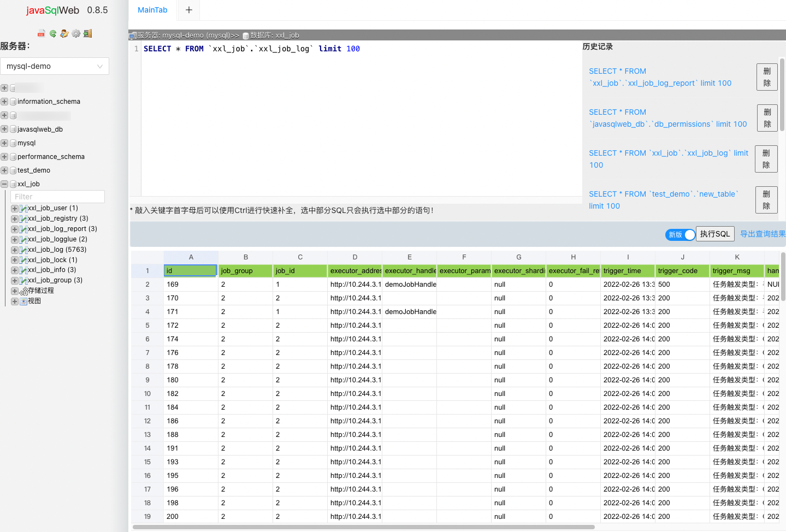Load the test_demo new_table history query
The image size is (786, 532).
pyautogui.click(x=664, y=200)
